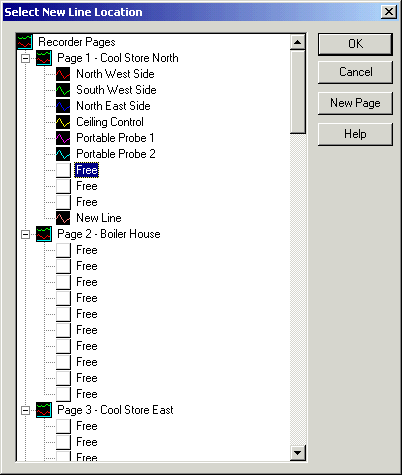Viewport: 402px width, 475px height.
Task: Add a New Page
Action: pos(355,103)
